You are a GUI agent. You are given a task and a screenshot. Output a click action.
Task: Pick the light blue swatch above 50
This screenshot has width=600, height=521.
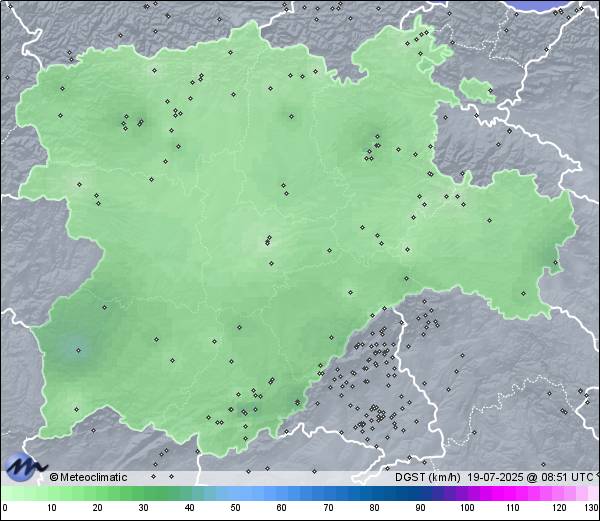[235, 493]
